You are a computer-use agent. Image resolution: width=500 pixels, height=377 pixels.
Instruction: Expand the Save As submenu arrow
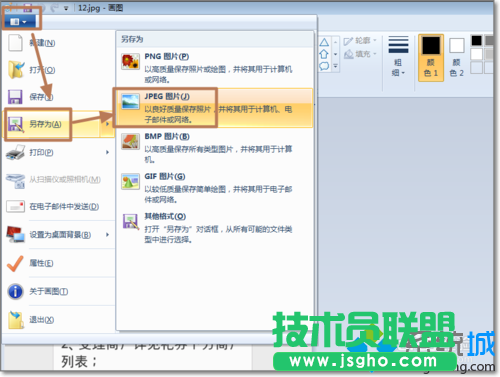pos(107,124)
